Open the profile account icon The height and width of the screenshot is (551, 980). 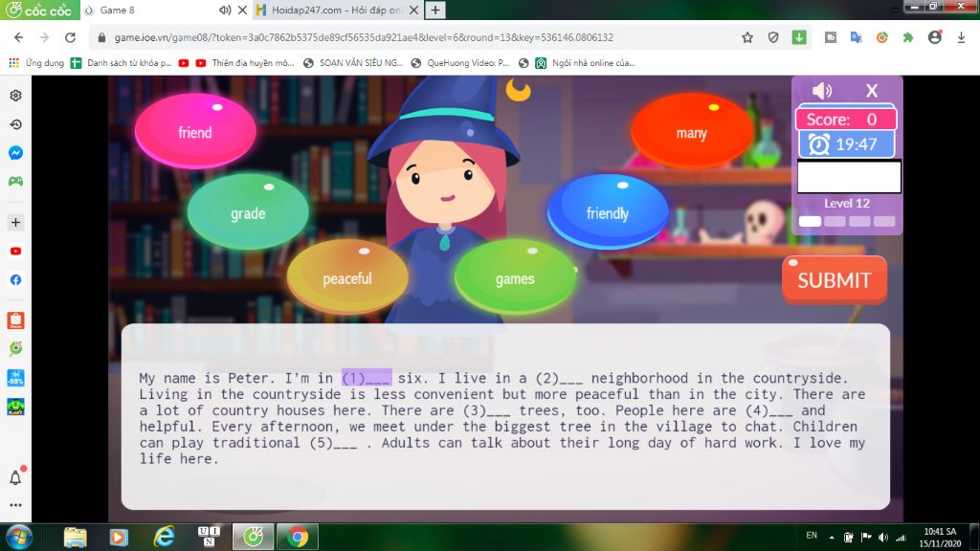934,37
